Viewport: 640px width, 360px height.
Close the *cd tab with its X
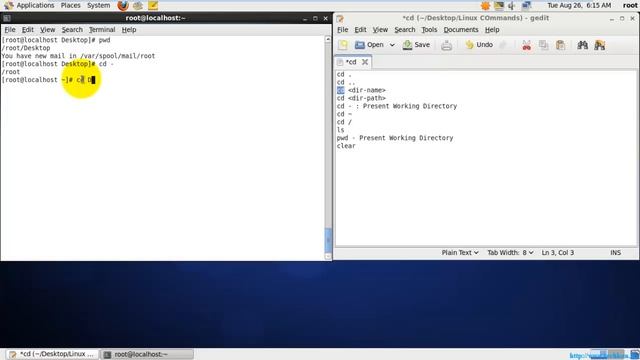pos(365,62)
